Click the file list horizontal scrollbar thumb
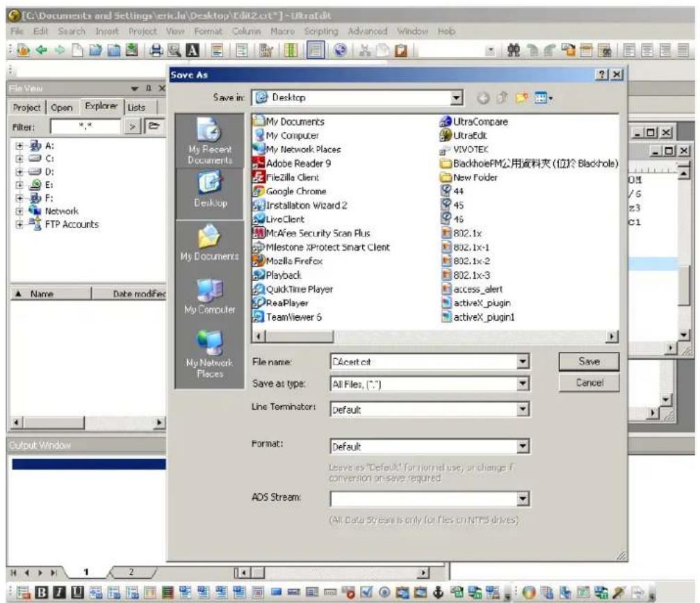Image resolution: width=700 pixels, height=603 pixels. (300, 336)
